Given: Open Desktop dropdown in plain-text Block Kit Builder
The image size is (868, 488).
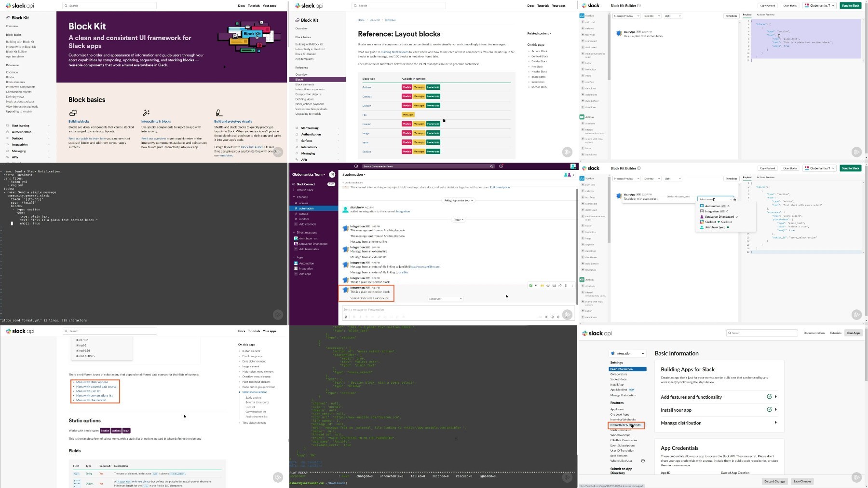Looking at the screenshot, I should click(651, 16).
